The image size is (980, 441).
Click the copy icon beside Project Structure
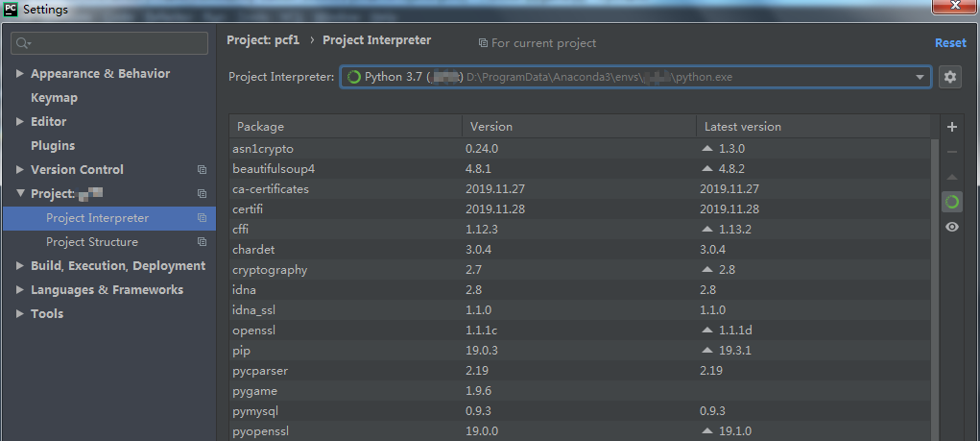pyautogui.click(x=202, y=242)
